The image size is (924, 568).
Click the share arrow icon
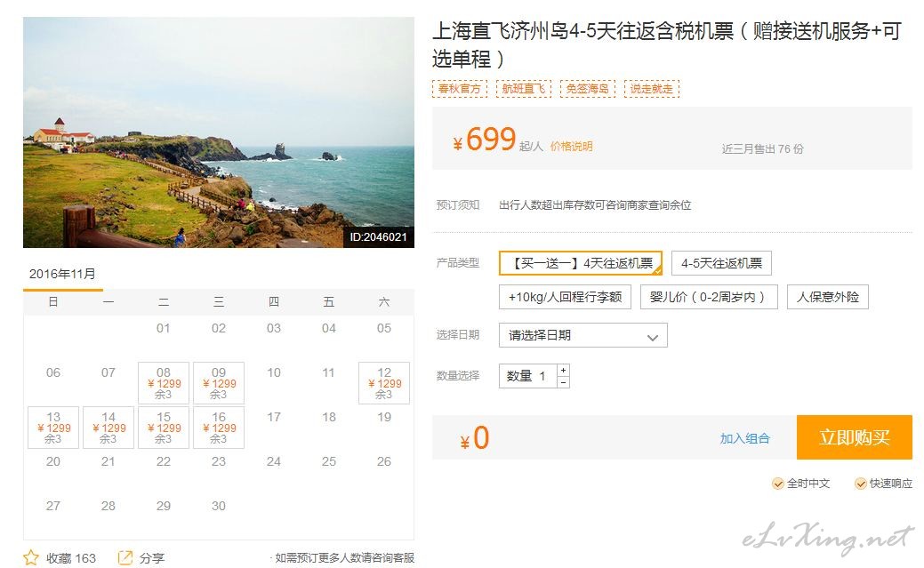tap(125, 557)
